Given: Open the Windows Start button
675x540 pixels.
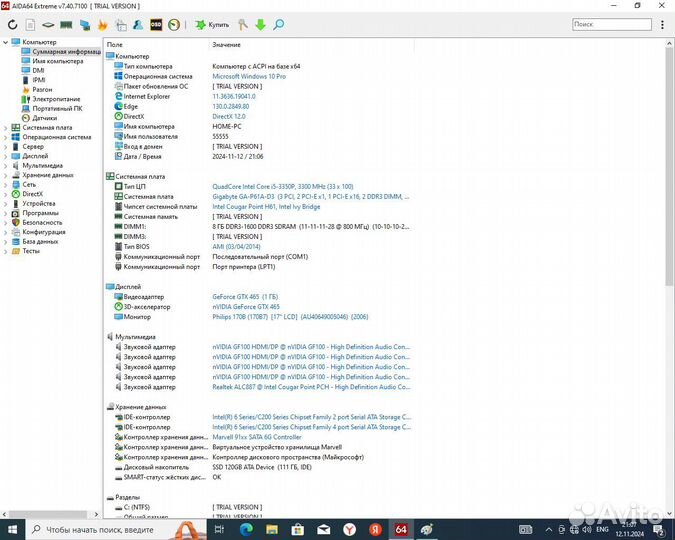Looking at the screenshot, I should point(12,529).
